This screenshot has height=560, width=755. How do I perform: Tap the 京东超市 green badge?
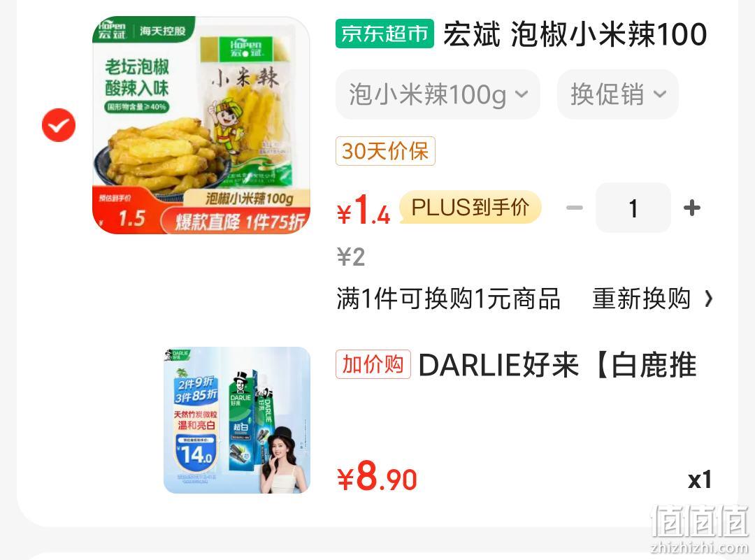(x=384, y=34)
